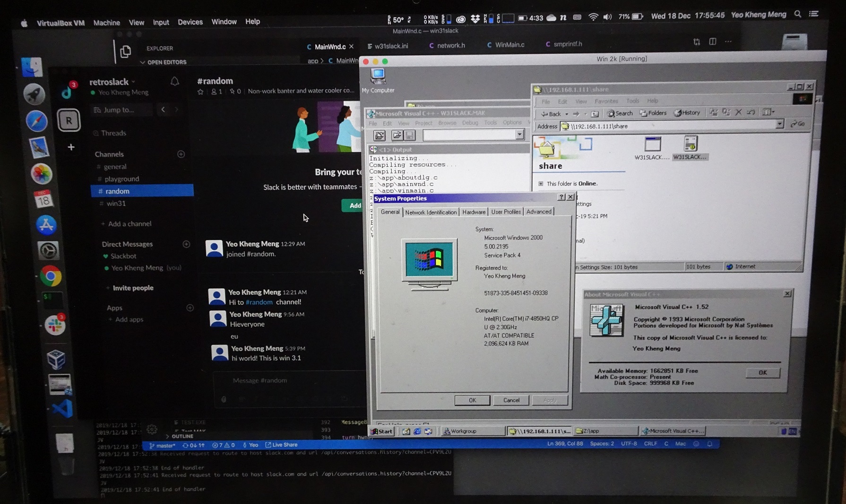Add a new Slack workspace
The width and height of the screenshot is (846, 504).
tap(71, 147)
